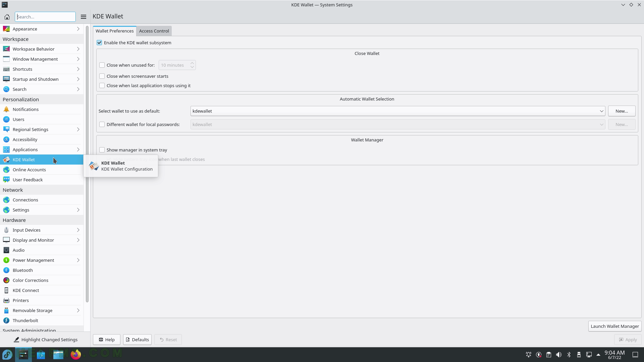Check Close when last application stops using it
The width and height of the screenshot is (644, 362).
(102, 85)
